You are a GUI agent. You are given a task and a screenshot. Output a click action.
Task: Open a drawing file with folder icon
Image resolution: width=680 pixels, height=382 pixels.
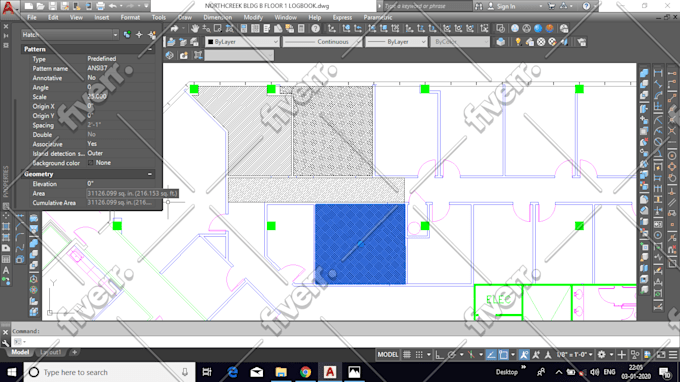tap(40, 6)
